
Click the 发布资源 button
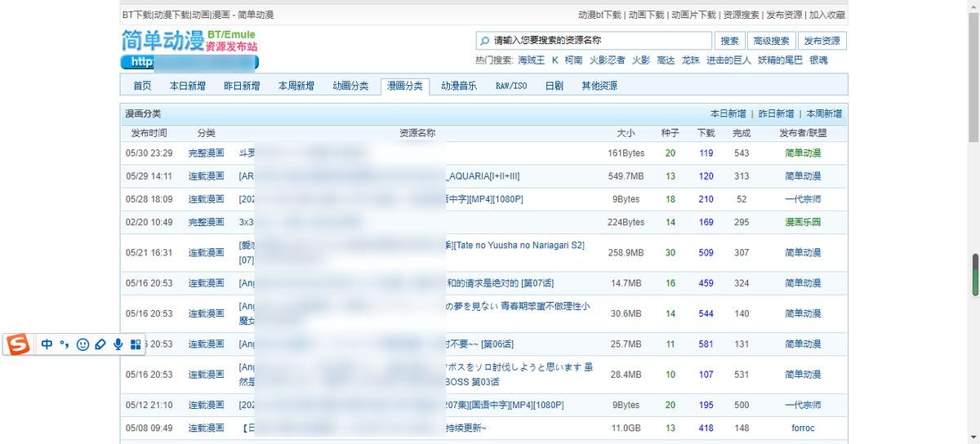(822, 41)
